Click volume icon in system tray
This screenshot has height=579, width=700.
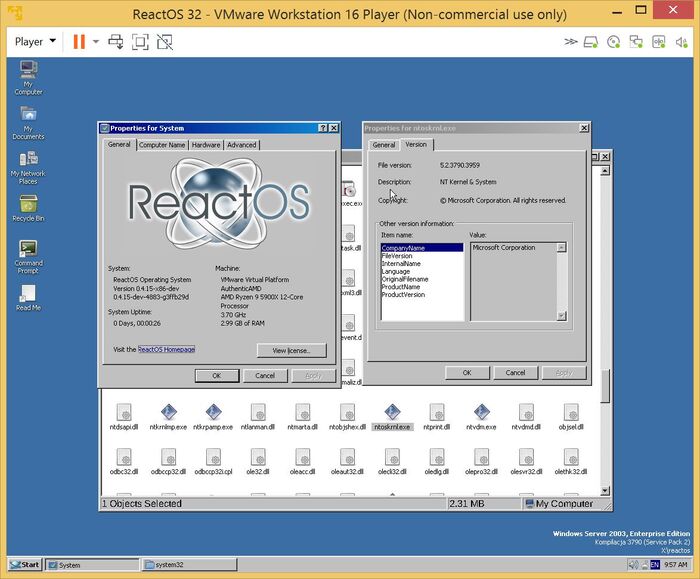(x=636, y=564)
